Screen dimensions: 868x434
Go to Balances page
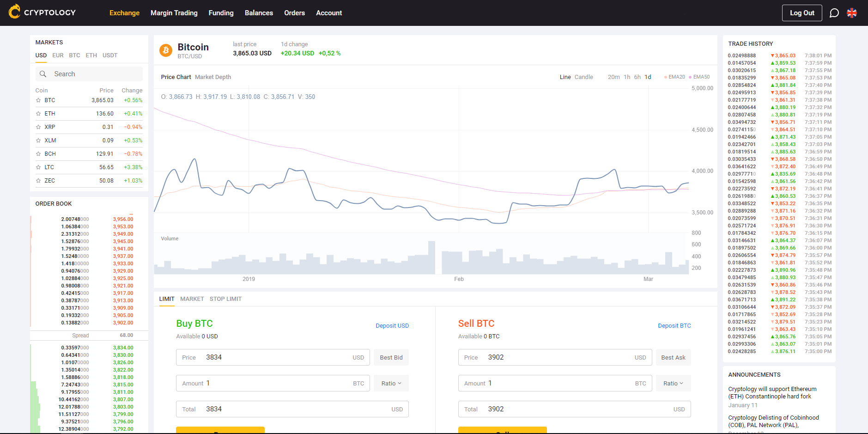click(259, 13)
